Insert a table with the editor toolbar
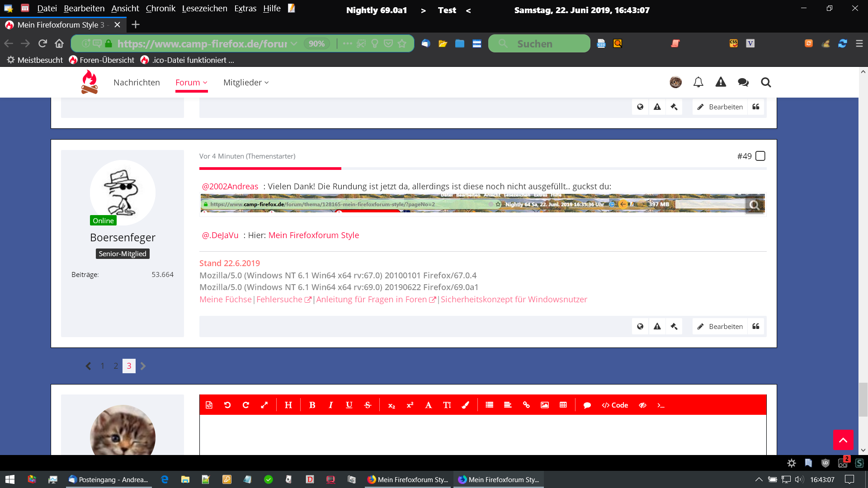This screenshot has width=868, height=488. (x=563, y=405)
